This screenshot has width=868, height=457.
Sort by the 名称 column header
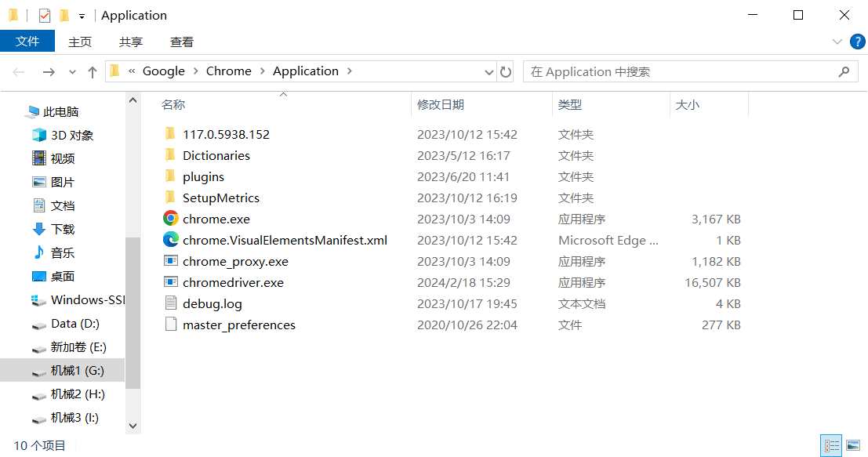[x=173, y=104]
